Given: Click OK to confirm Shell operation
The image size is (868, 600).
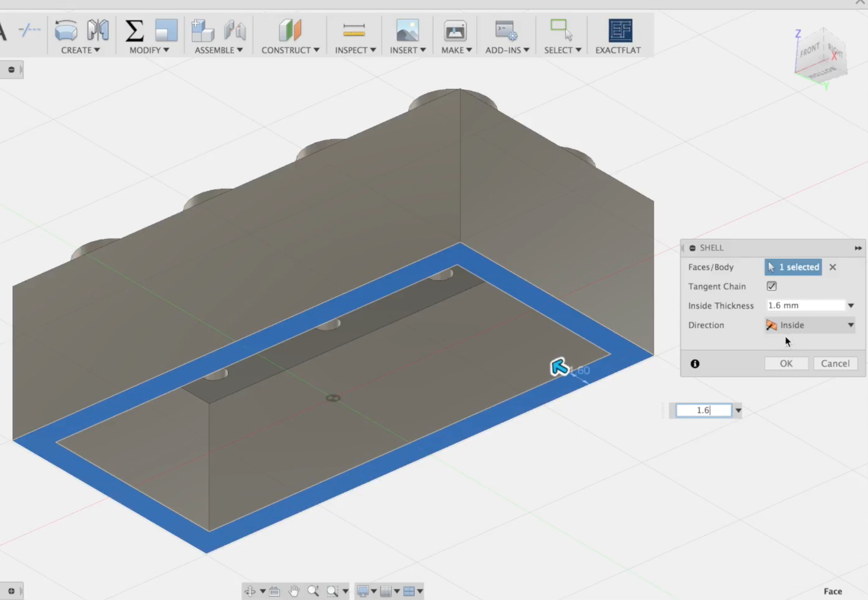Looking at the screenshot, I should point(786,363).
